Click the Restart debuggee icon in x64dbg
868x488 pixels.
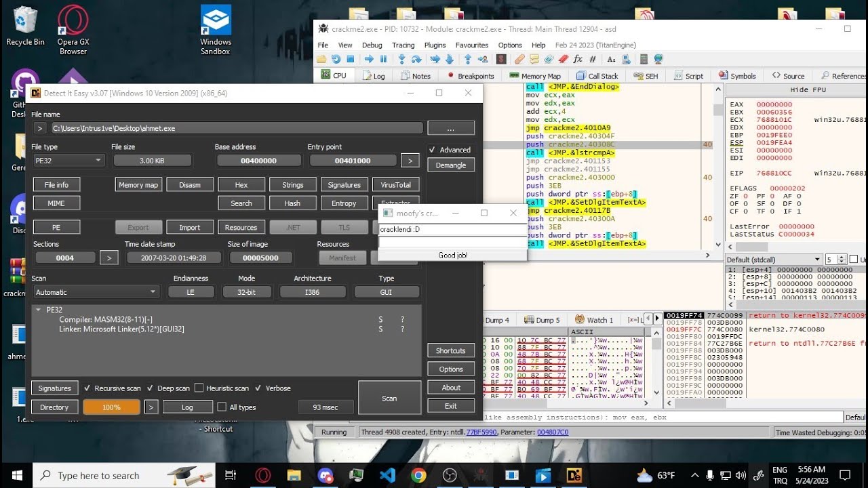[x=336, y=59]
